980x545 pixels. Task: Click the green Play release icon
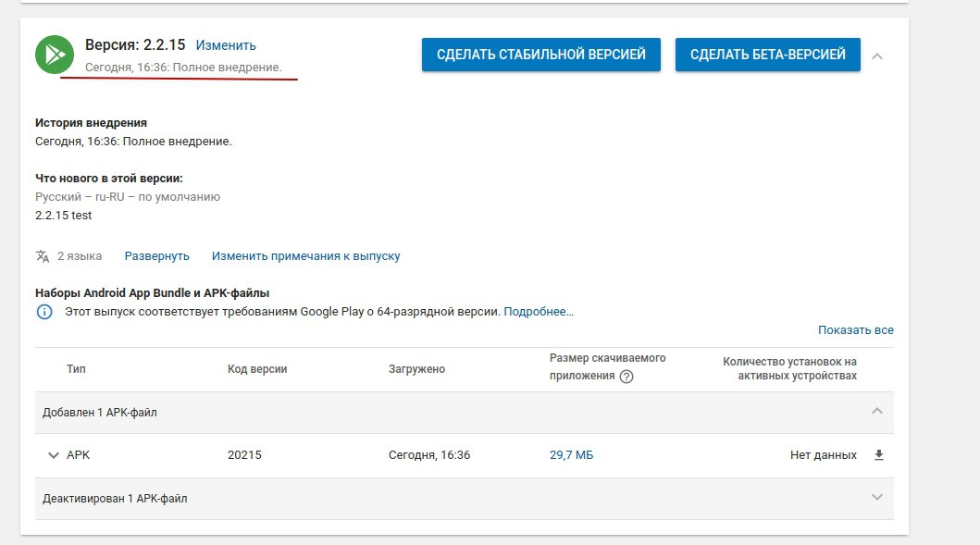tap(55, 55)
